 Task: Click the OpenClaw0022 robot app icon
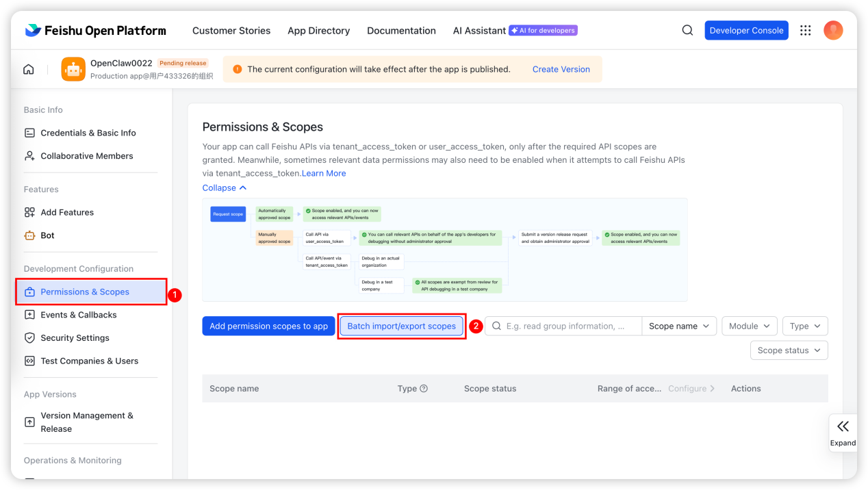coord(73,69)
